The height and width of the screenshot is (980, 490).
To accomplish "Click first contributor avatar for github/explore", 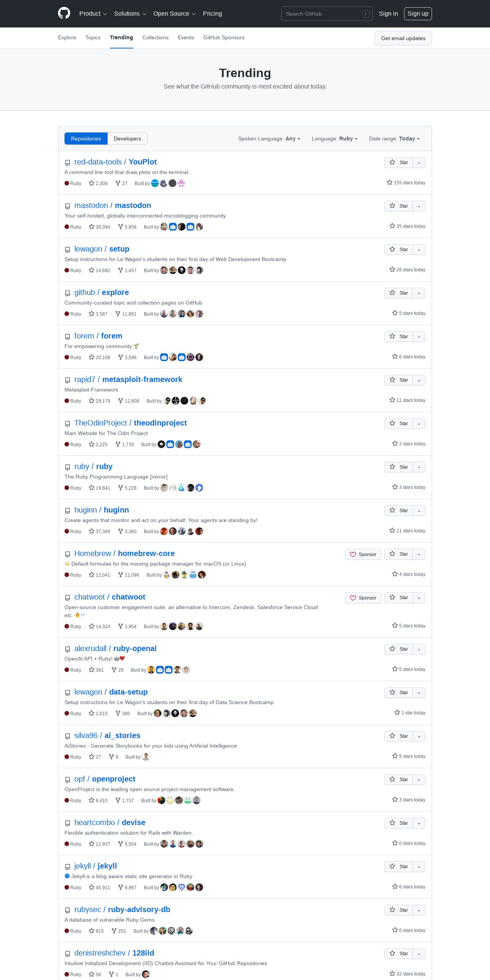I will click(164, 314).
